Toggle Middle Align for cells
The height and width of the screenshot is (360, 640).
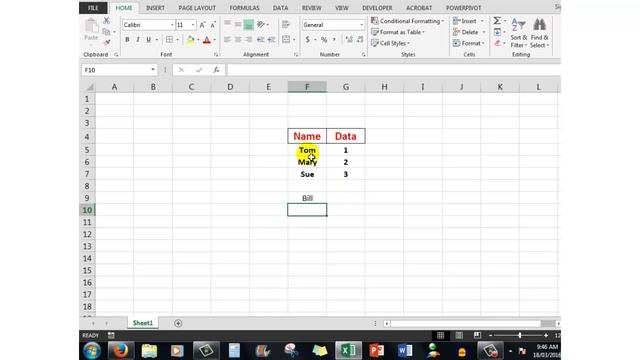(238, 24)
